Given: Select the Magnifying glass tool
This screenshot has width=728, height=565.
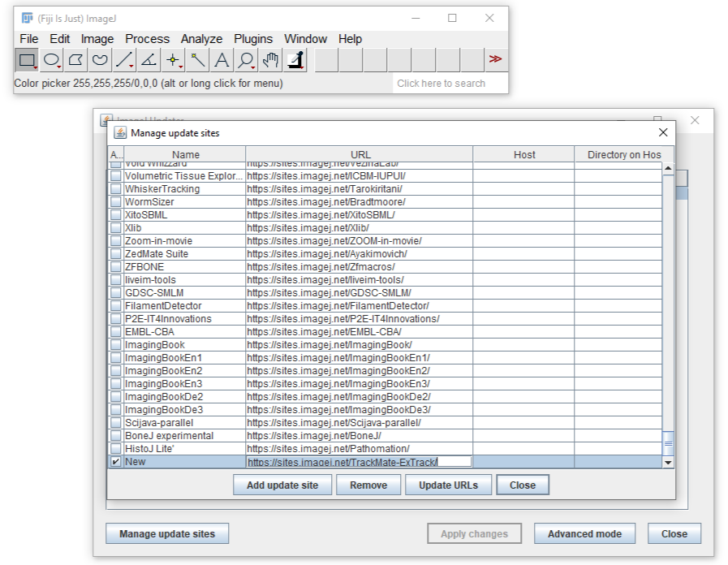Looking at the screenshot, I should pos(246,60).
